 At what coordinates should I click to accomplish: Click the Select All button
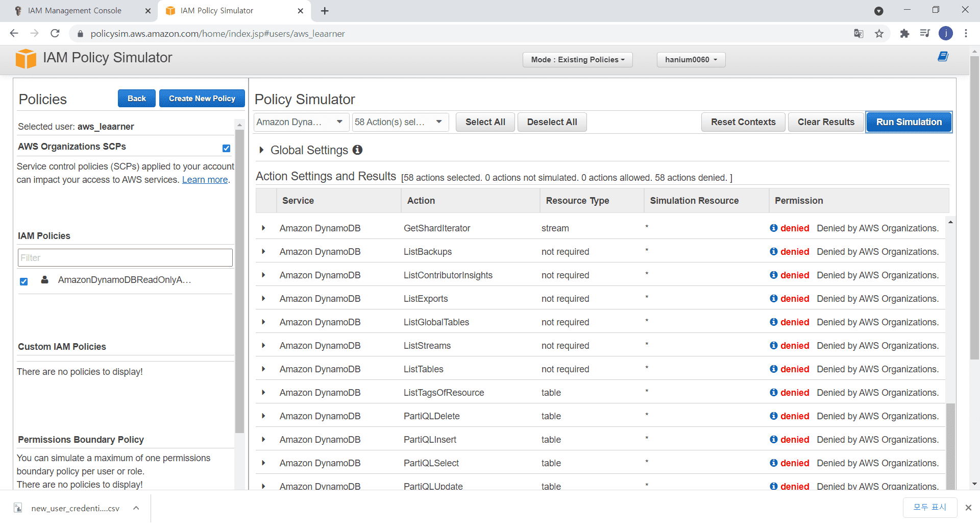(485, 122)
